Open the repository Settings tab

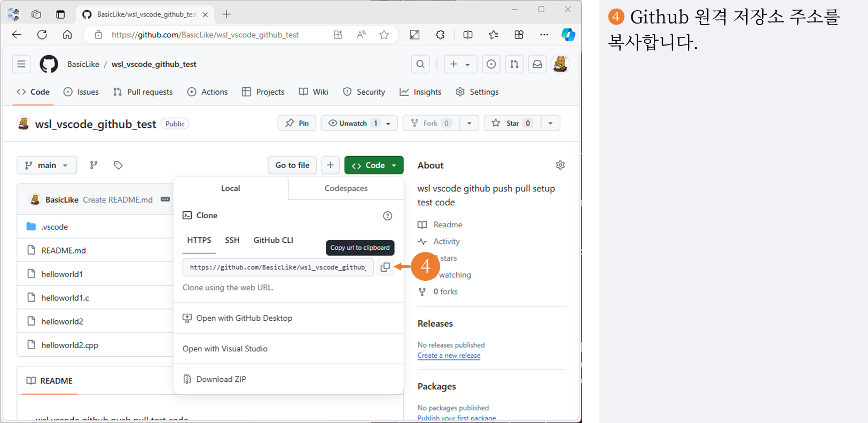click(x=478, y=92)
